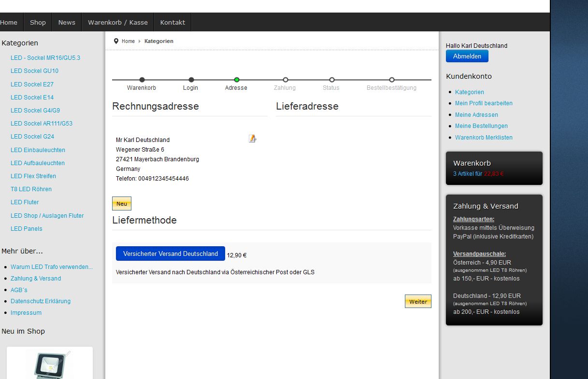This screenshot has height=379, width=588.
Task: Open the Impressum link
Action: pyautogui.click(x=26, y=312)
